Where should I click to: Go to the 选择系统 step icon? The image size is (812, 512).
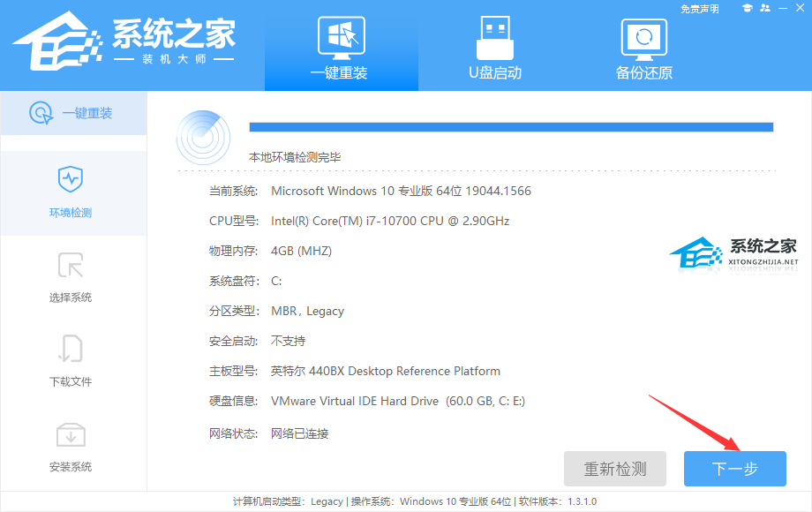(71, 265)
